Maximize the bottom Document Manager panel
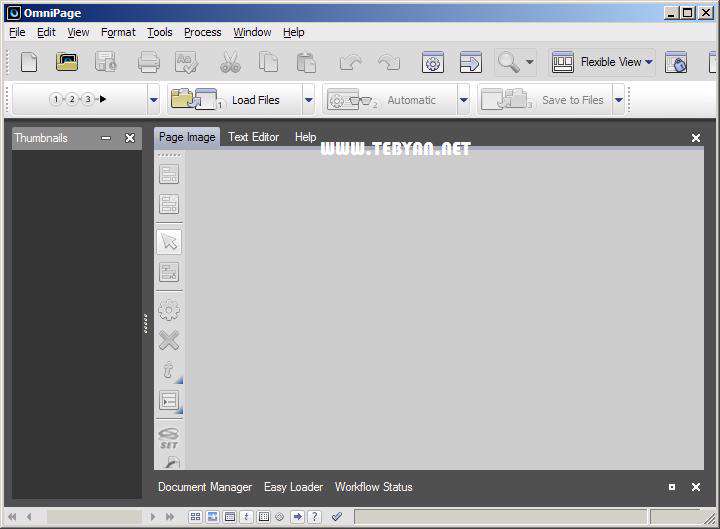 [672, 487]
